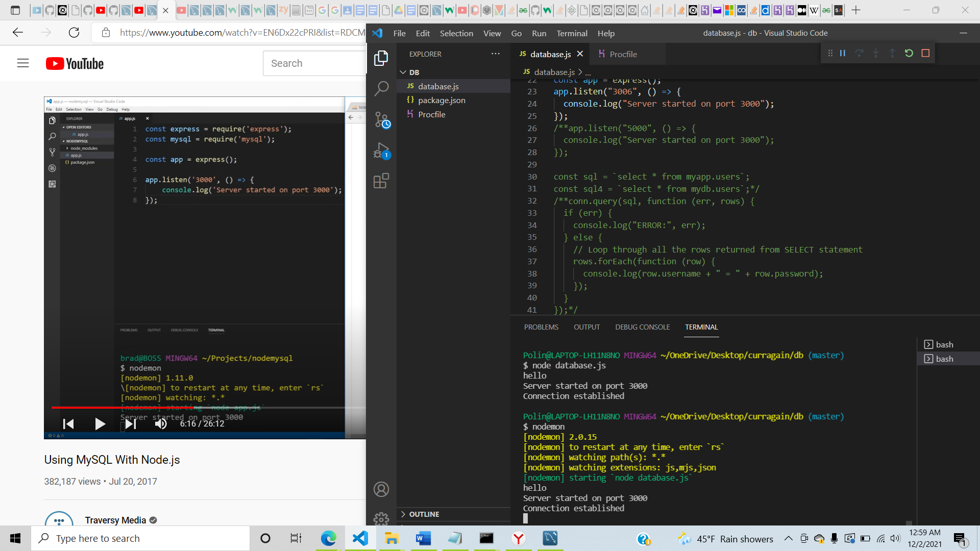
Task: Toggle play on the YouTube video
Action: (x=100, y=423)
